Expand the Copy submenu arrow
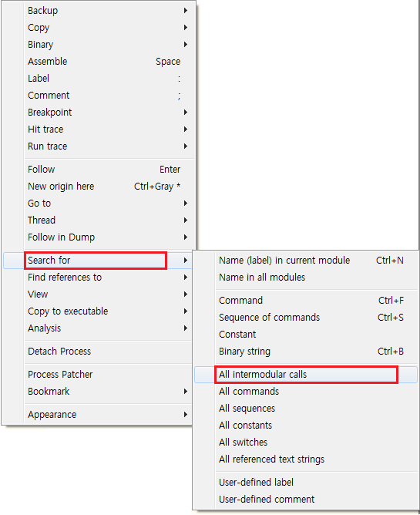 tap(186, 28)
